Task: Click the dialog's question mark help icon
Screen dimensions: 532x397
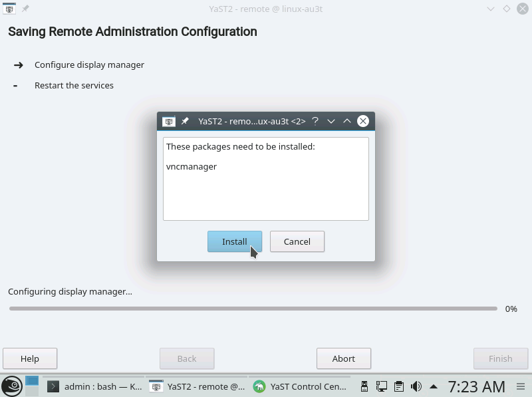Action: click(315, 121)
